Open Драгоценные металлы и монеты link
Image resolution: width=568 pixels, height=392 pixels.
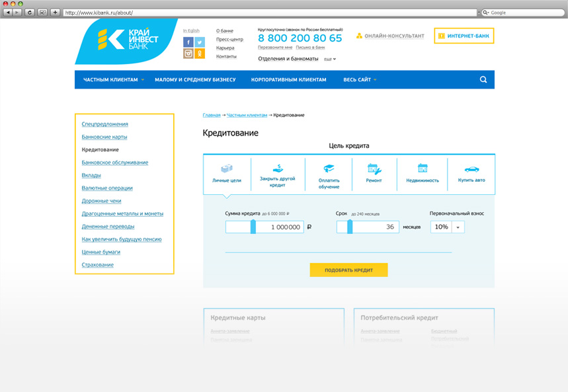(122, 214)
